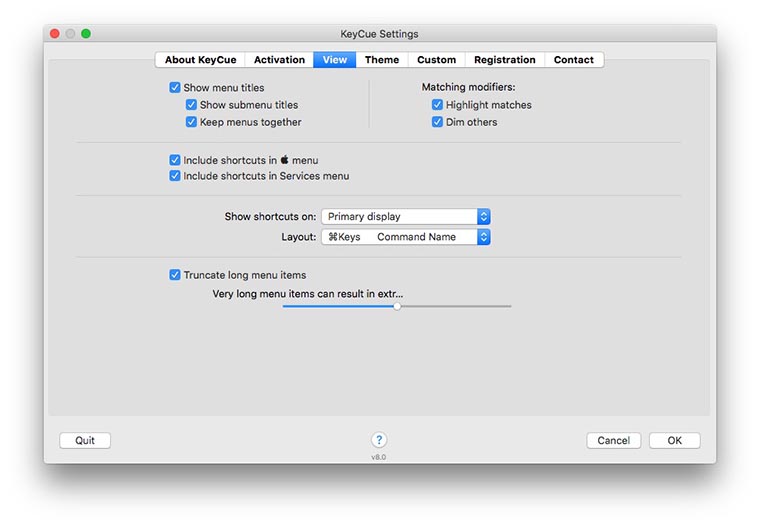Uncheck Keep menus together
The image size is (760, 526).
(191, 122)
